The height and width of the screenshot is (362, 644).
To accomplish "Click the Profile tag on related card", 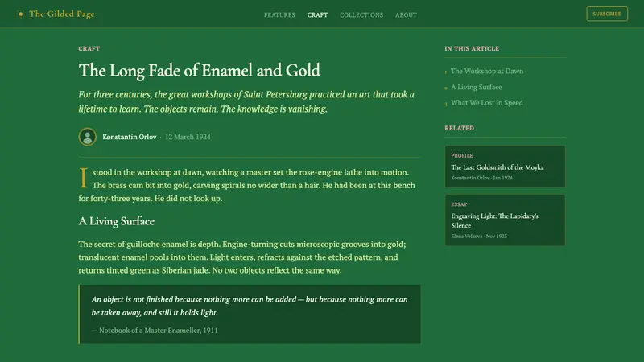I will coord(461,155).
